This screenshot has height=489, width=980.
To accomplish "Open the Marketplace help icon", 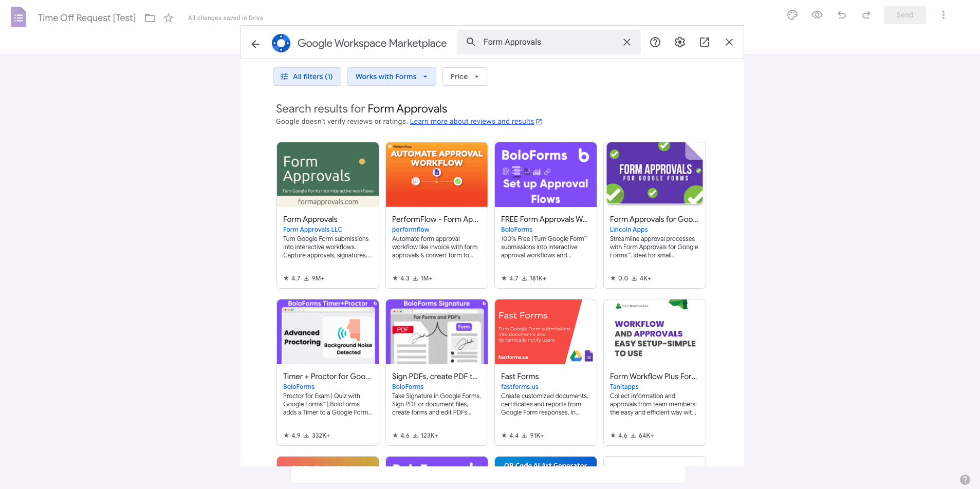I will (655, 42).
